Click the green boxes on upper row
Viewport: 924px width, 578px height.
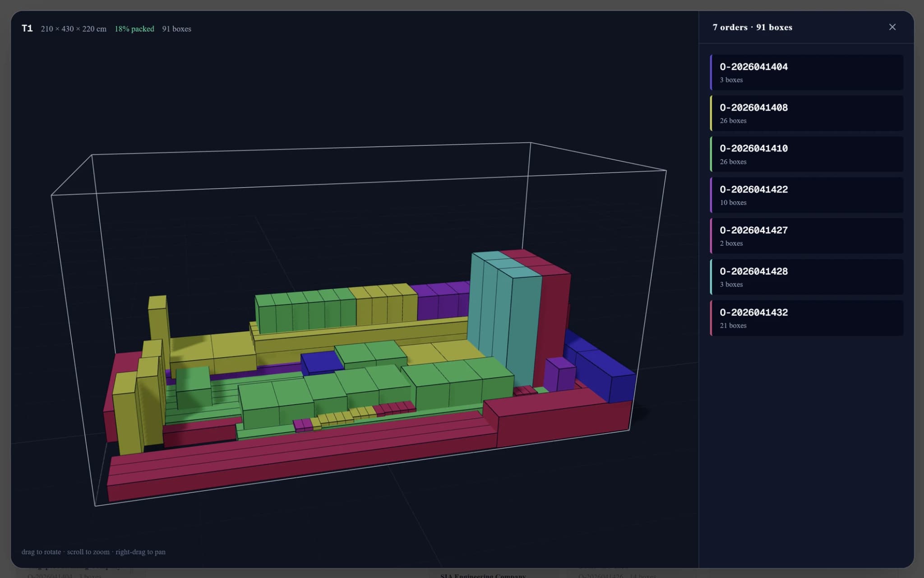(306, 312)
